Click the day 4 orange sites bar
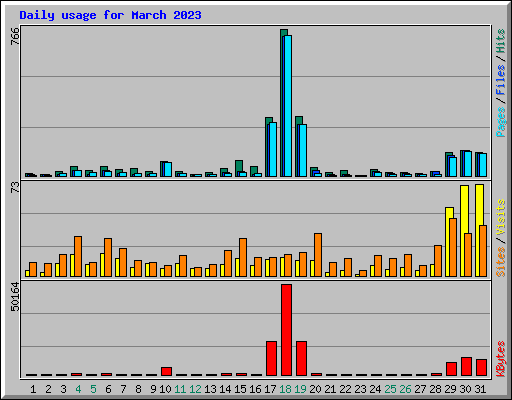 click(78, 256)
